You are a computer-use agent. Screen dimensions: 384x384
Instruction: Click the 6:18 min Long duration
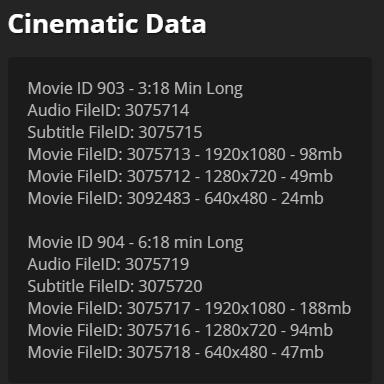point(191,243)
